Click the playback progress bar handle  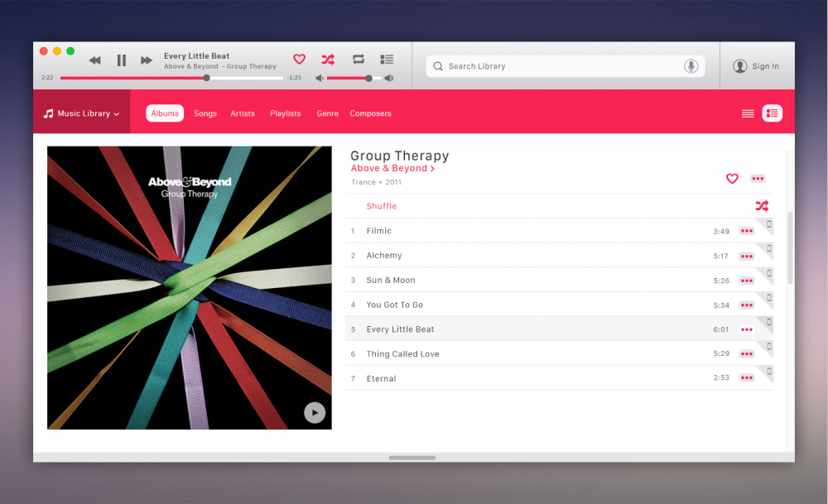(x=206, y=78)
